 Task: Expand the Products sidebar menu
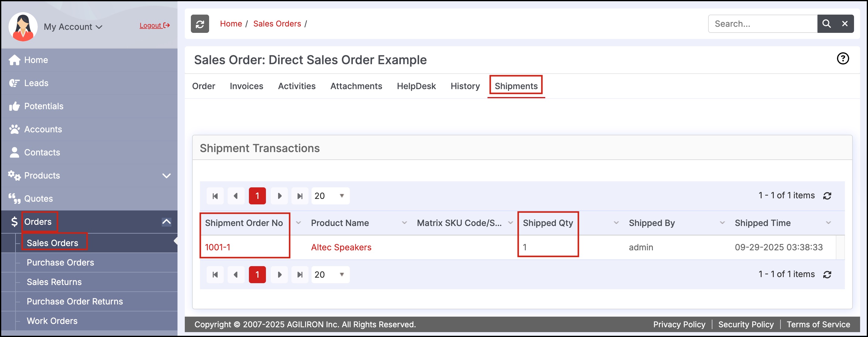click(x=167, y=176)
